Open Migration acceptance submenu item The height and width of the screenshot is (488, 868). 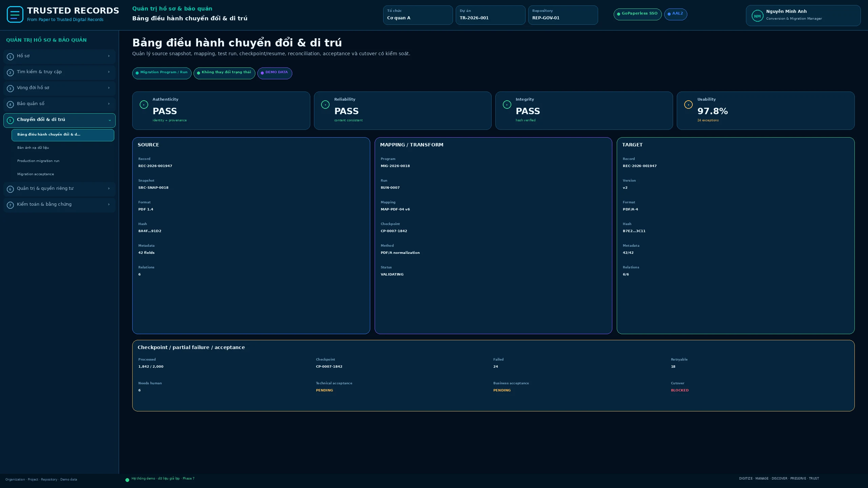tap(63, 174)
